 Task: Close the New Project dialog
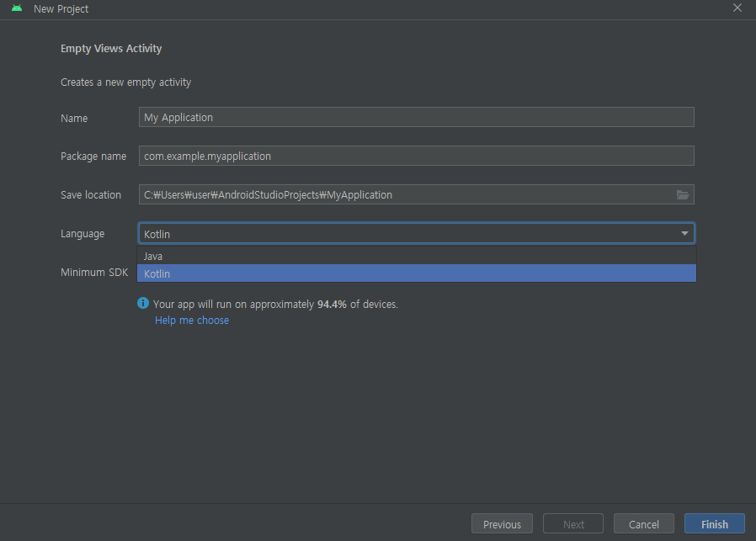point(737,8)
